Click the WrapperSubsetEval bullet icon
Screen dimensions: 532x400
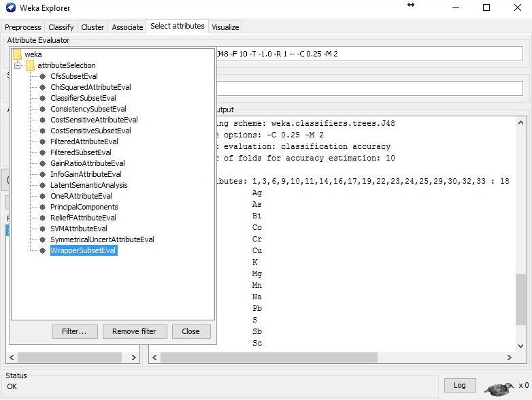pos(42,251)
